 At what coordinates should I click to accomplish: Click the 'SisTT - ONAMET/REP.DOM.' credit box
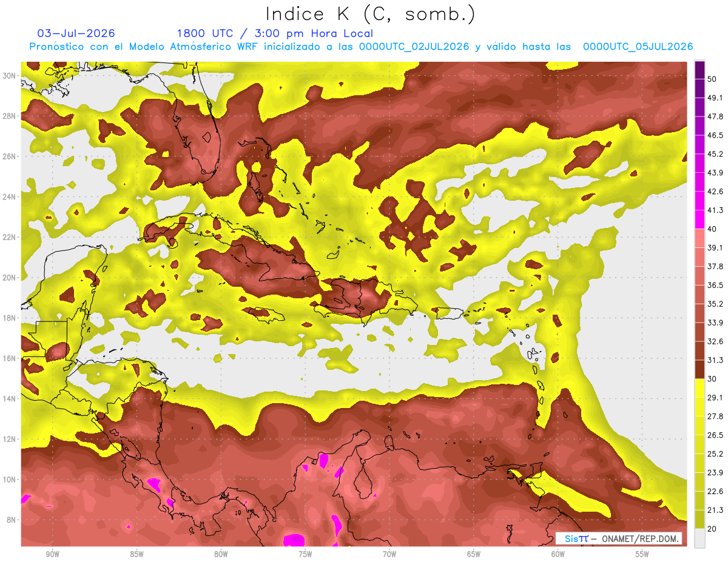[618, 538]
